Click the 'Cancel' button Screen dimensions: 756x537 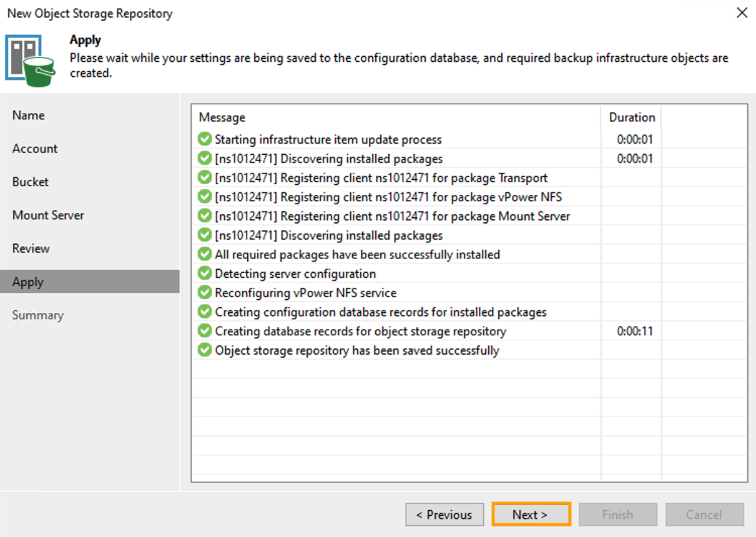pyautogui.click(x=705, y=515)
